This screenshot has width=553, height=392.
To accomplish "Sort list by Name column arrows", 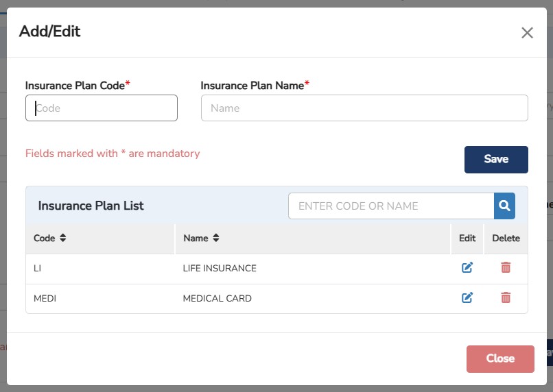I will point(215,238).
